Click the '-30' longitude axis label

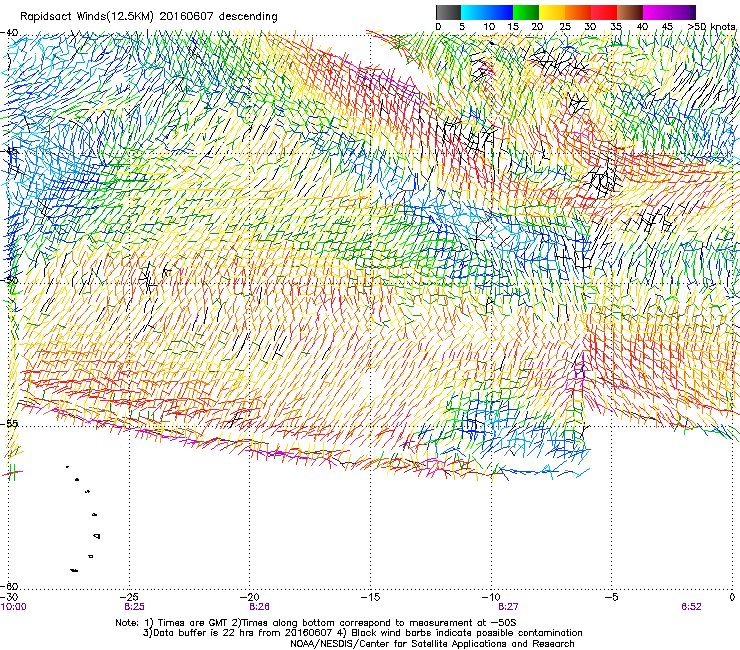tap(8, 597)
